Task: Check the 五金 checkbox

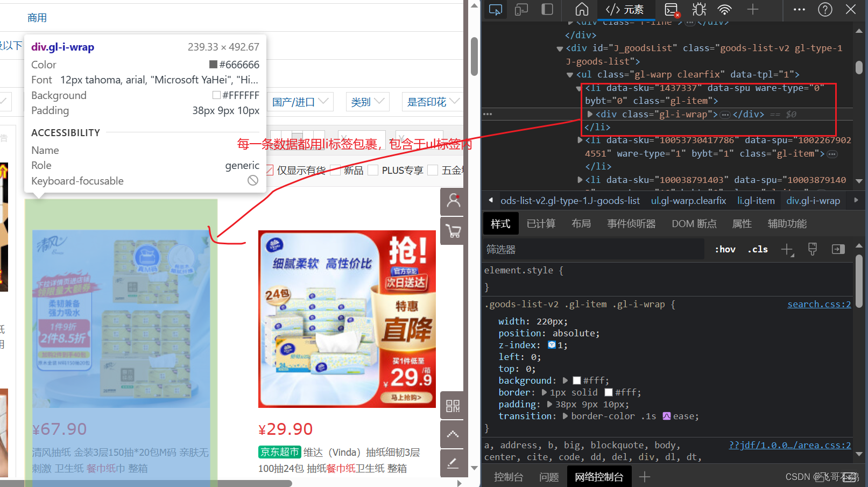Action: click(x=433, y=171)
